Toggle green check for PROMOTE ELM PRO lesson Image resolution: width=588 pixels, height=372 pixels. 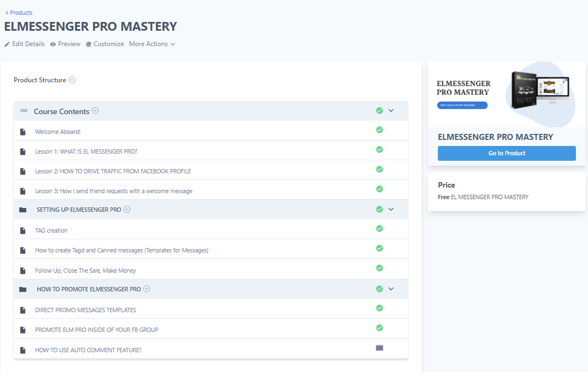(x=380, y=328)
